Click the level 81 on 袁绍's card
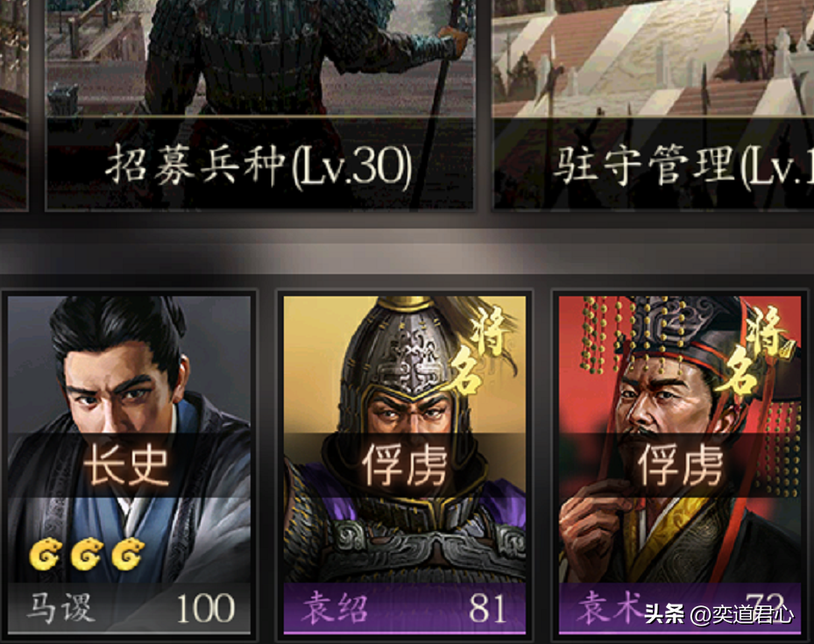Viewport: 814px width, 644px height. [x=487, y=608]
